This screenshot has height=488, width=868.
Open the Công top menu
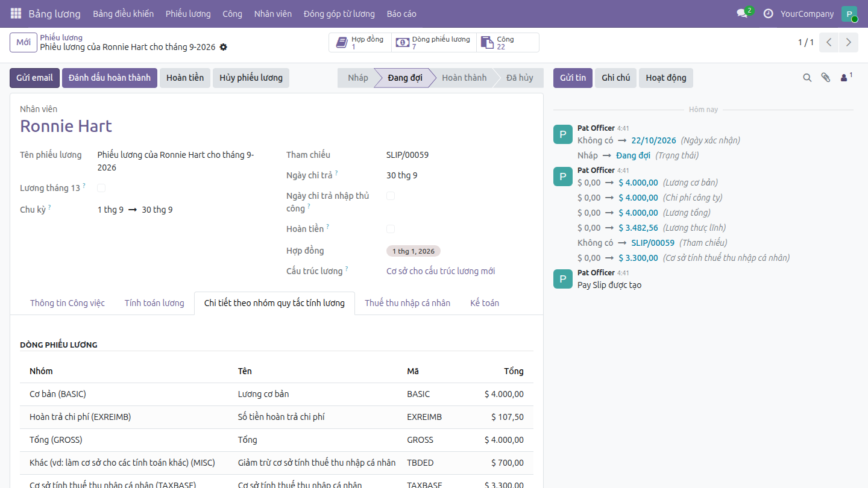(x=232, y=13)
